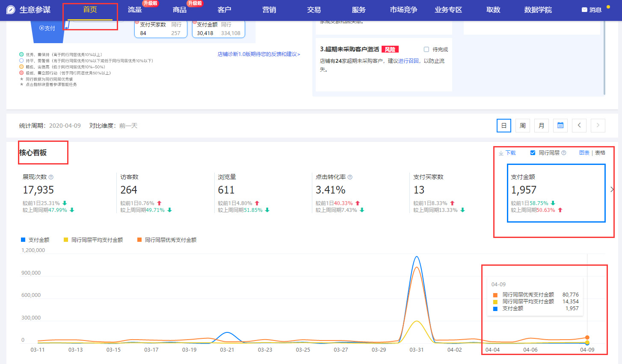Click the 支付金额 30,418 indicator box
The image size is (622, 364).
coord(219,29)
